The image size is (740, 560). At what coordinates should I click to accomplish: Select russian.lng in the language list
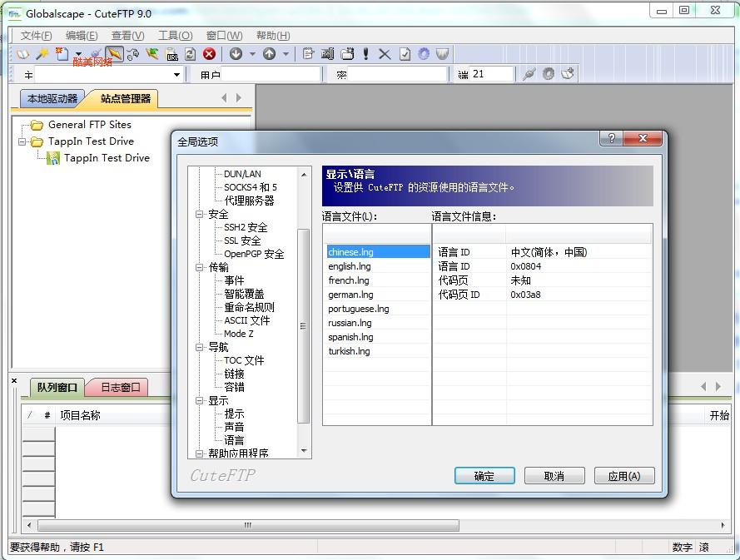350,323
